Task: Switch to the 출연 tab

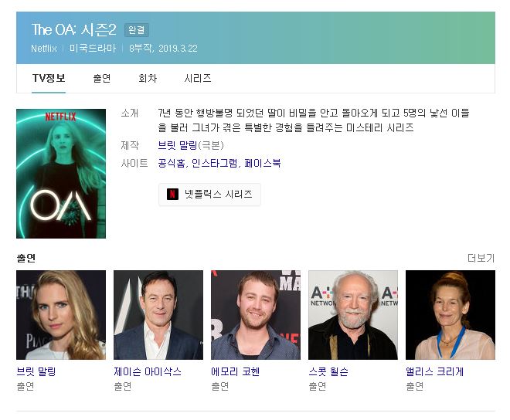Action: (102, 78)
